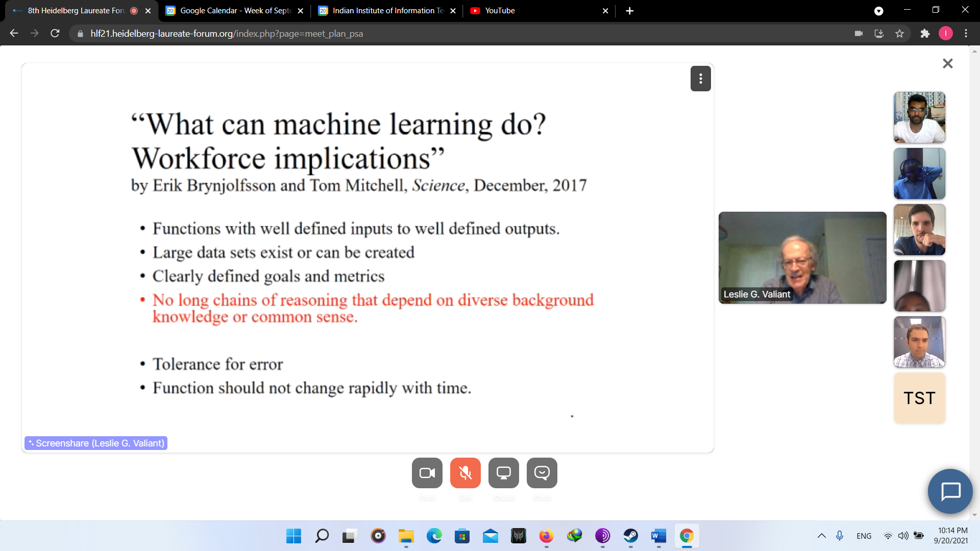Close the meeting overlay with X
The image size is (980, 551).
(947, 63)
